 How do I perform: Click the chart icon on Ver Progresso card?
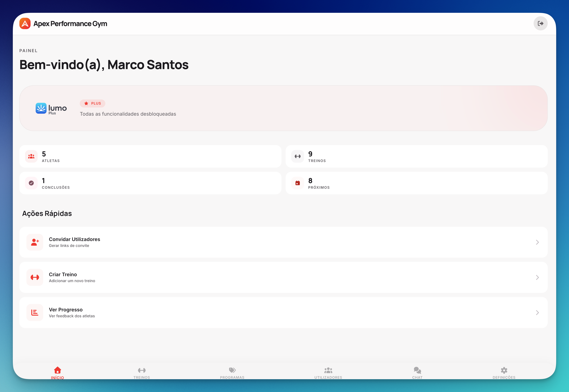tap(35, 312)
